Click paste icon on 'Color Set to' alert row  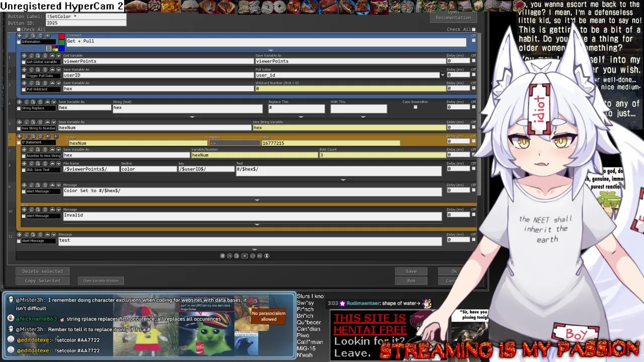pyautogui.click(x=38, y=185)
